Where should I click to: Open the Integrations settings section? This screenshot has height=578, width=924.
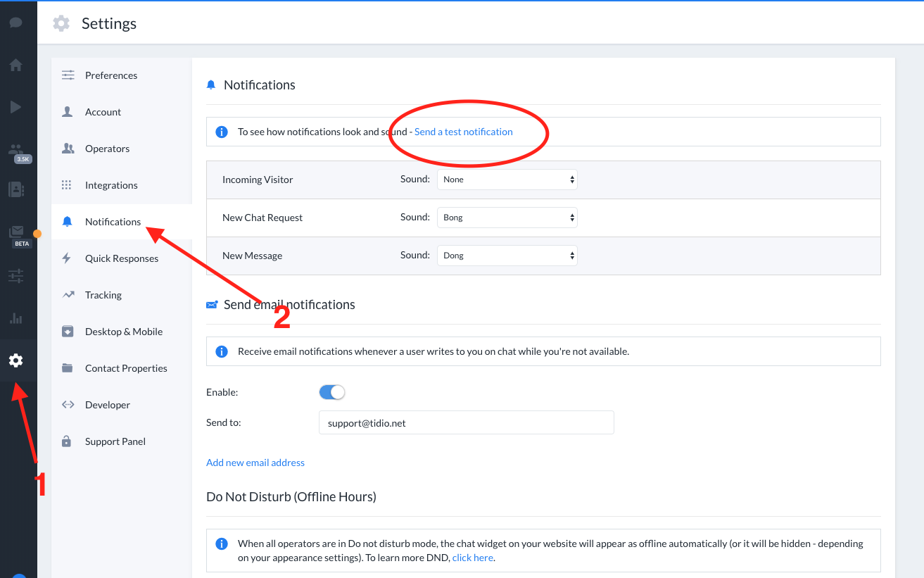point(110,184)
